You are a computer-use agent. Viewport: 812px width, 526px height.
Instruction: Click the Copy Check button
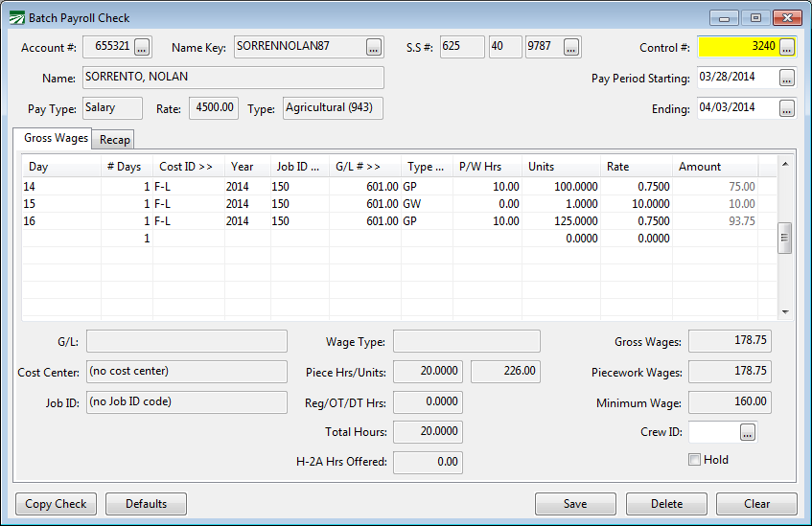tap(56, 504)
